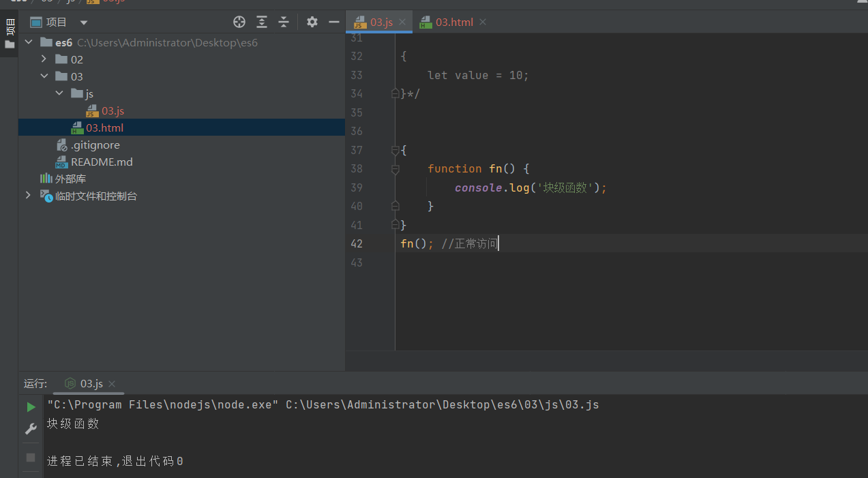This screenshot has width=868, height=478.
Task: Click comment fold end marker on line 34
Action: tap(395, 93)
